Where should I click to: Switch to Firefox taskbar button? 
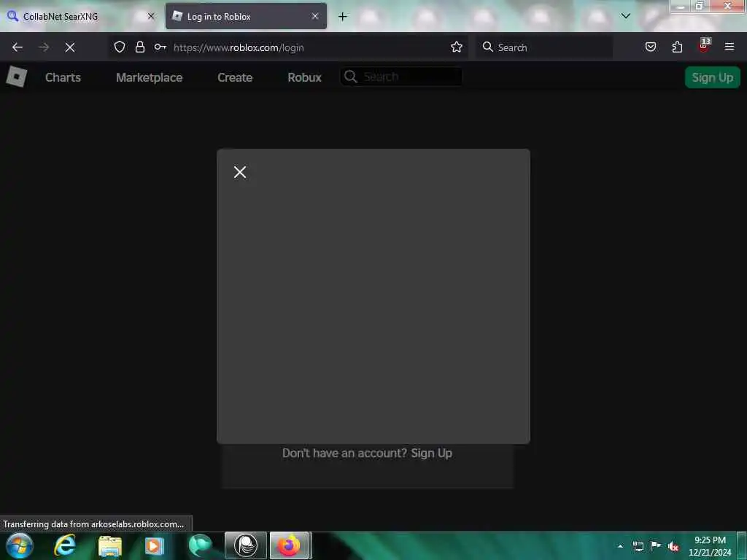[x=290, y=545]
